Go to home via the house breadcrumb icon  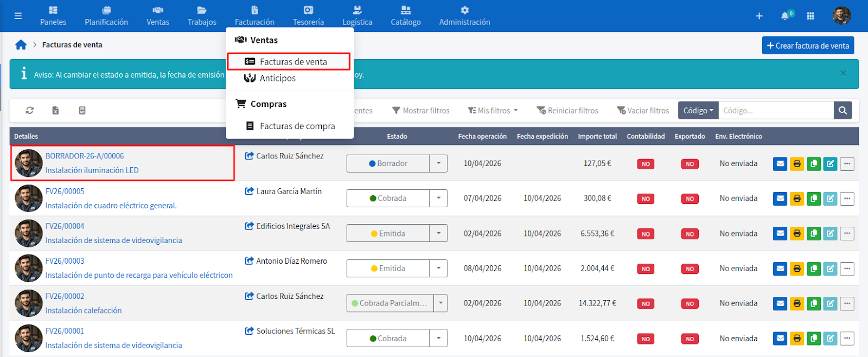[21, 45]
